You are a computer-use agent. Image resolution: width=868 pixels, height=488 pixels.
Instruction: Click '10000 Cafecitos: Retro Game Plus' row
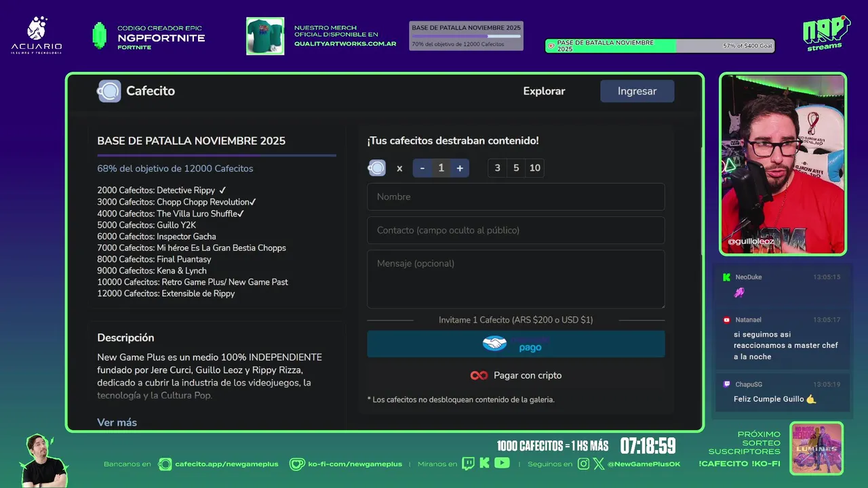point(193,282)
